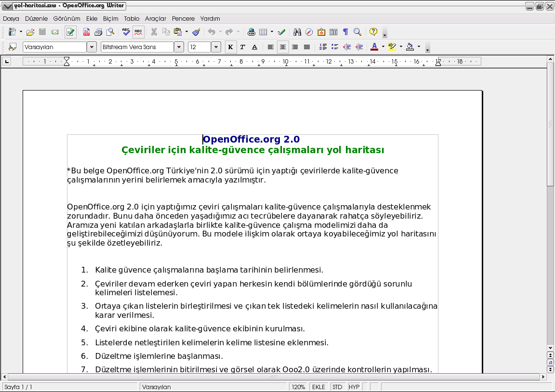Click the Increase Indent icon
The image size is (555, 392).
pos(359,47)
